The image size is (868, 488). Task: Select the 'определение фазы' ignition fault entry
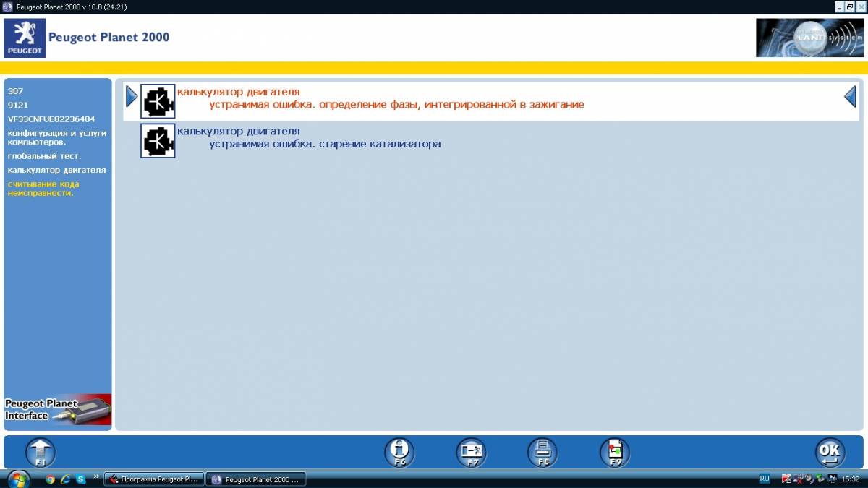[x=396, y=105]
